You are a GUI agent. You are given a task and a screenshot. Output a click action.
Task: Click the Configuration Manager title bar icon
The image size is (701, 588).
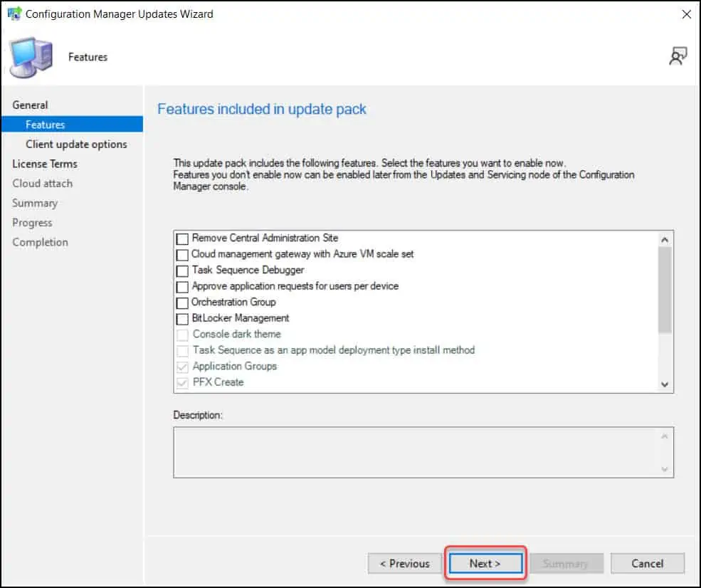[14, 14]
